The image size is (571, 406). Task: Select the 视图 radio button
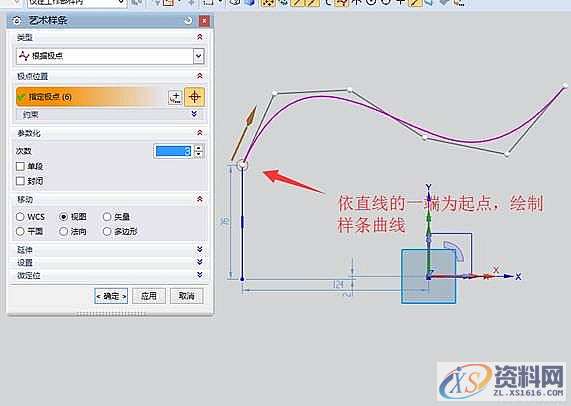pos(63,217)
